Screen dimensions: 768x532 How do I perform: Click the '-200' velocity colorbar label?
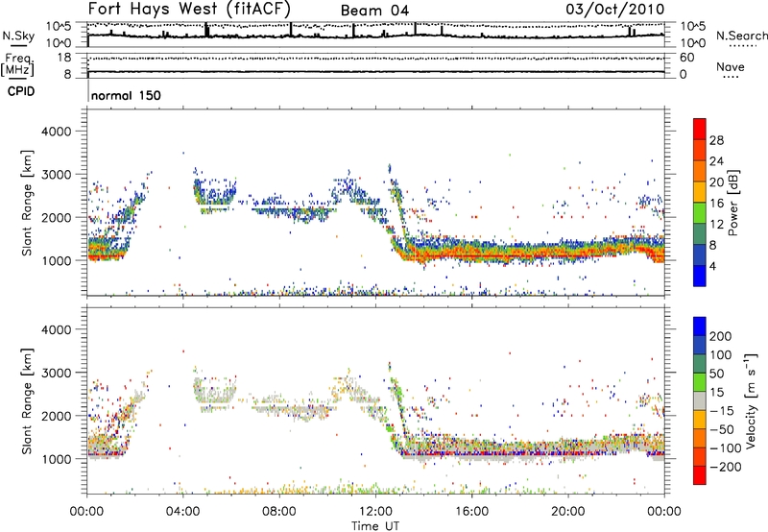click(725, 467)
